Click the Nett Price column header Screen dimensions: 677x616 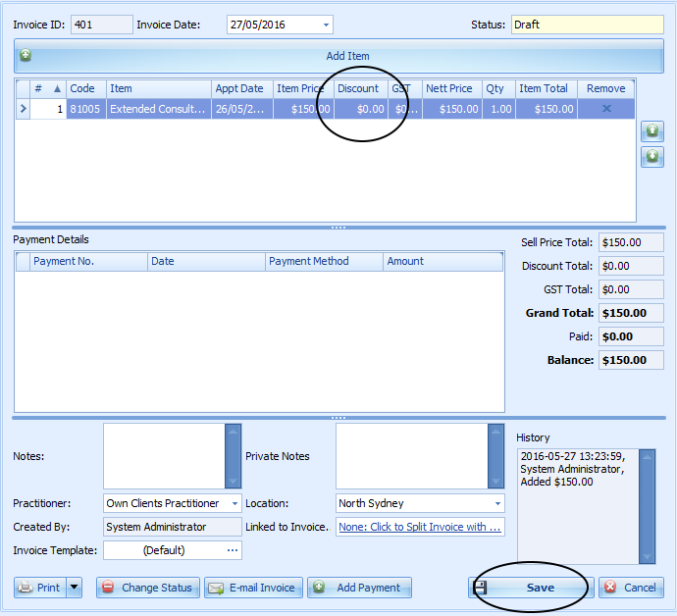pos(452,88)
